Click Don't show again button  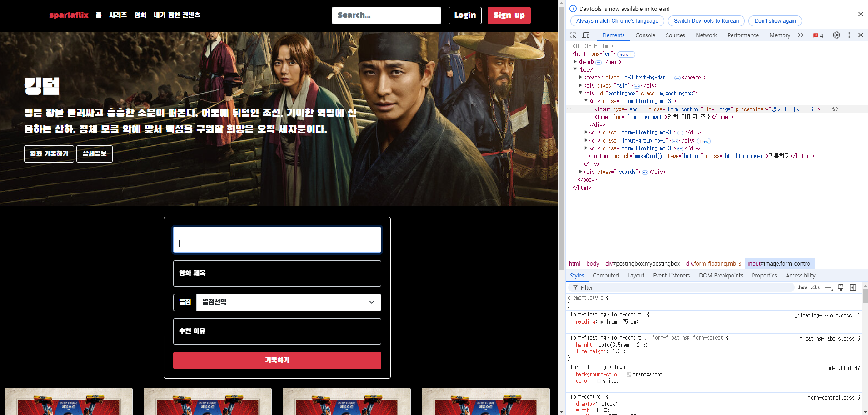click(x=775, y=21)
